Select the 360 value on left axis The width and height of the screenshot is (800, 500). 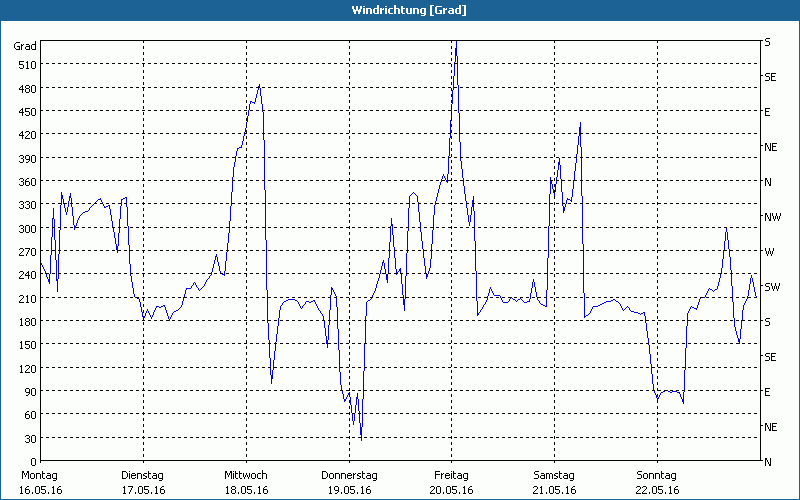point(28,182)
